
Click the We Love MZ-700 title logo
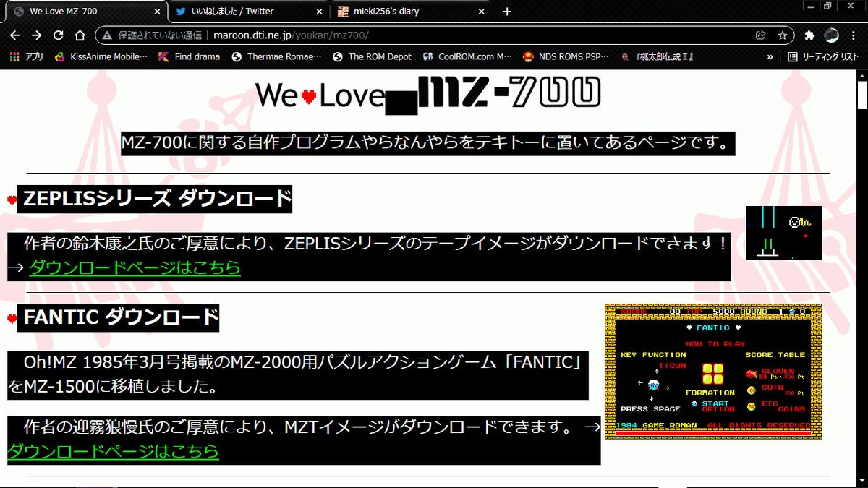click(x=428, y=94)
